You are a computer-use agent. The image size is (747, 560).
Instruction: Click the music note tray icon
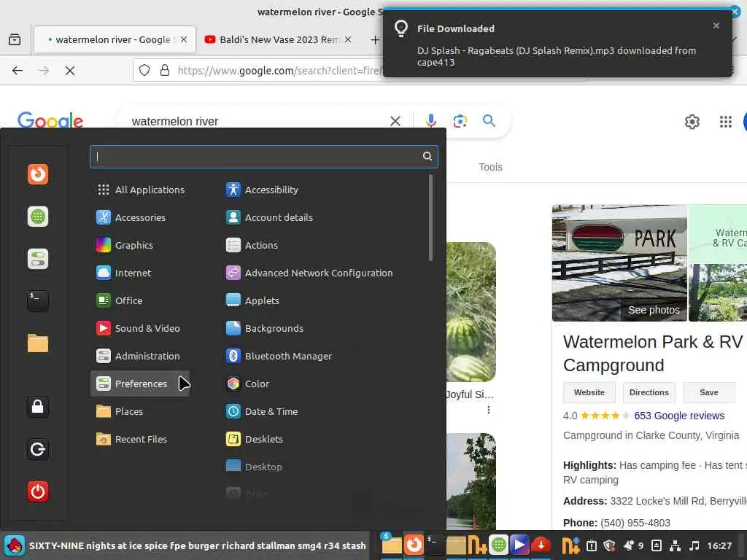(x=694, y=545)
